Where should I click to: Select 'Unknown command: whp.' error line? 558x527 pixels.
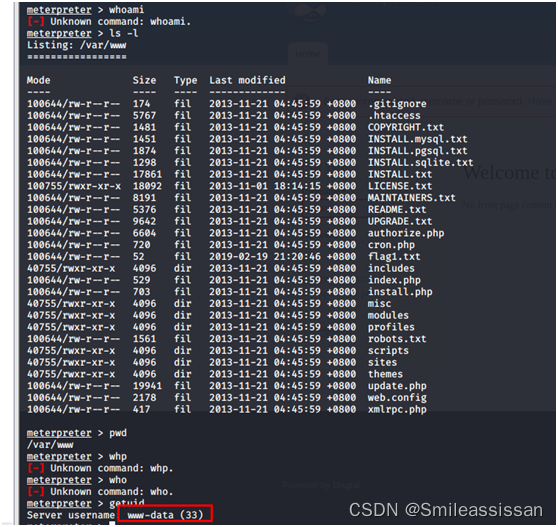coord(100,468)
